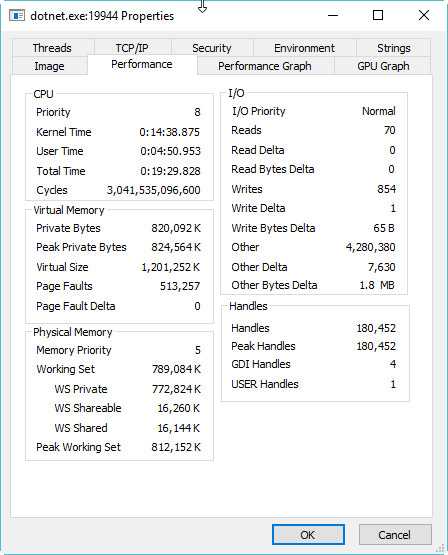
Task: Maximize the Properties window
Action: coord(378,16)
